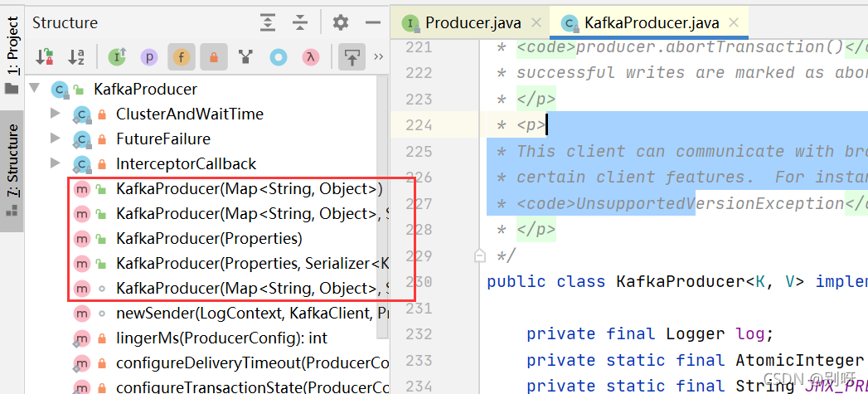Click private lock icon beside lingerMs
Viewport: 868px width, 394px height.
101,338
